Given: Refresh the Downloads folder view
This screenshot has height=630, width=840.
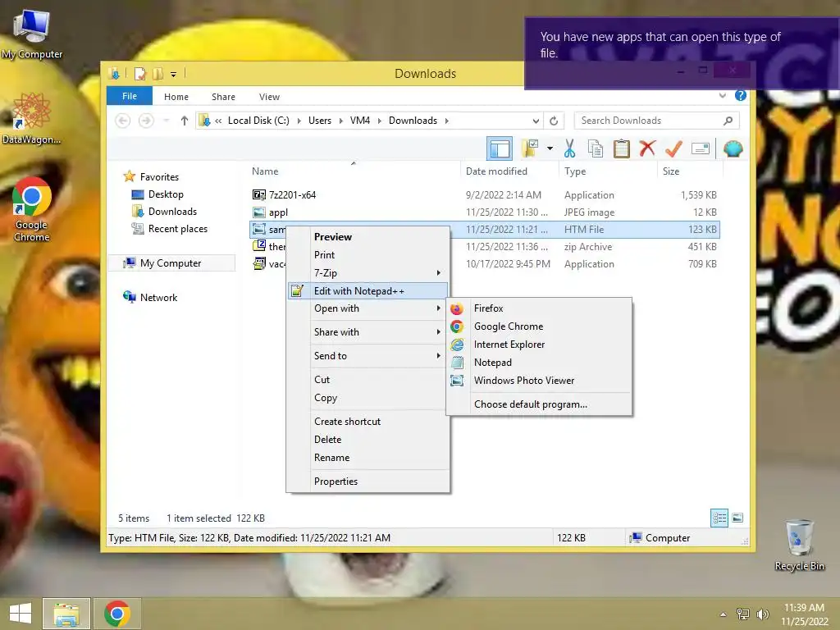Looking at the screenshot, I should coord(554,121).
